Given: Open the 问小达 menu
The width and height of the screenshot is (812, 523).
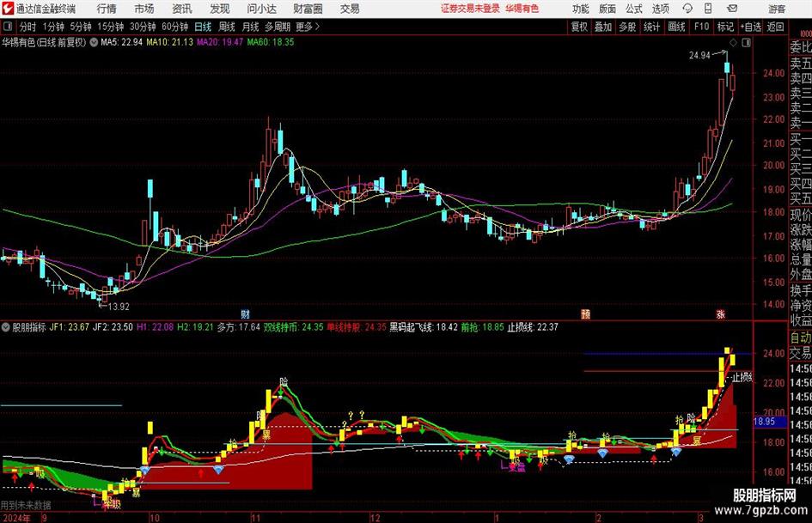Looking at the screenshot, I should click(261, 9).
